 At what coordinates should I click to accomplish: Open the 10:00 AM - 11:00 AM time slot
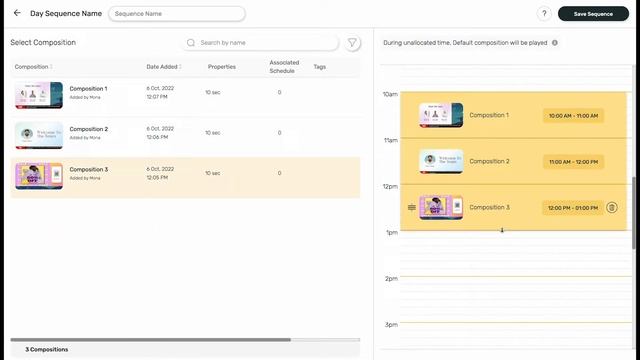click(x=573, y=116)
